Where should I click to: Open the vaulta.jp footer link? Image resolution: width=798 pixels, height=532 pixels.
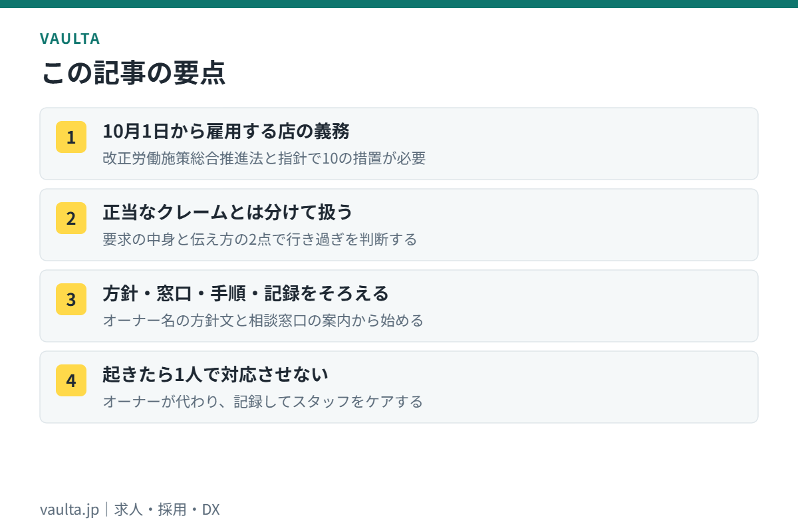tap(69, 510)
